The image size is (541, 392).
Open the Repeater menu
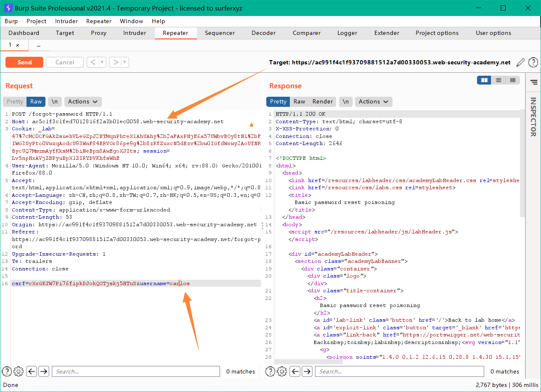tap(99, 21)
